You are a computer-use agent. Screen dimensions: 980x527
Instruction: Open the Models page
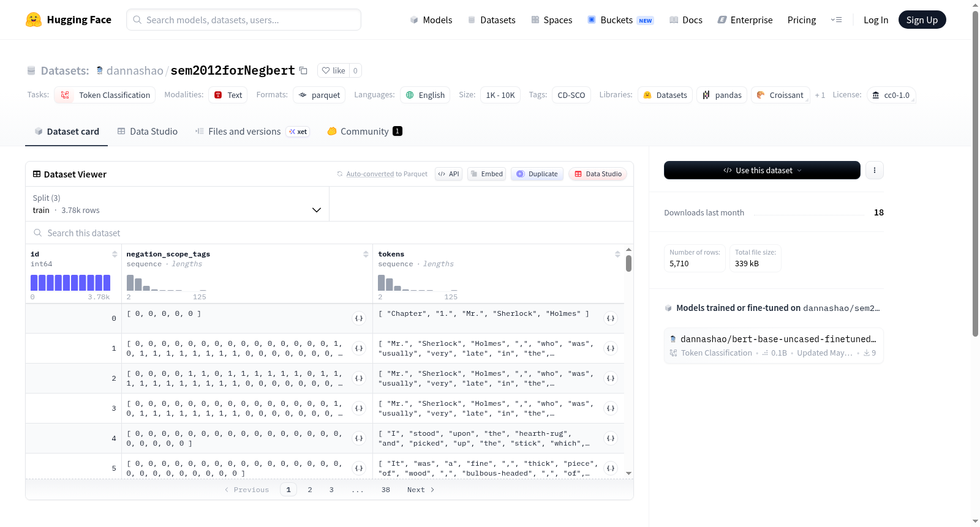point(431,20)
